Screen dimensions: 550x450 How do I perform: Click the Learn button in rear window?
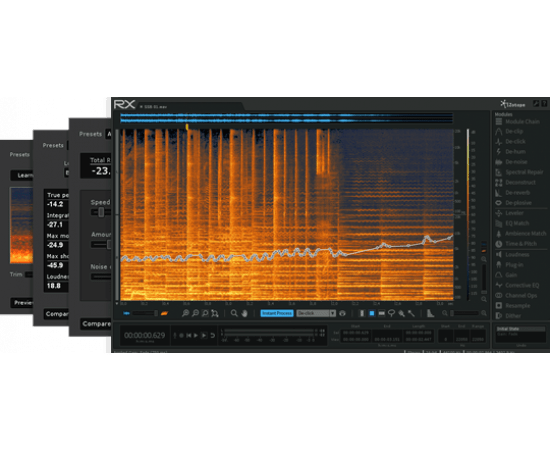click(x=22, y=175)
